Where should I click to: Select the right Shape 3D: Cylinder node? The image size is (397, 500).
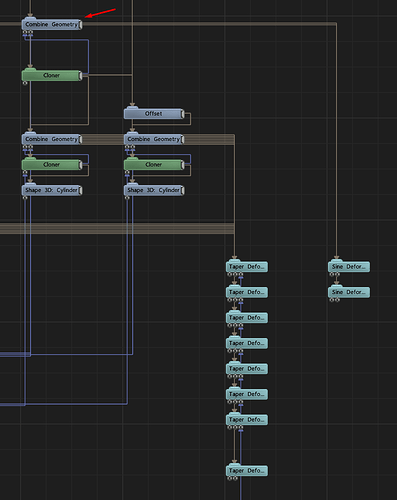click(154, 190)
